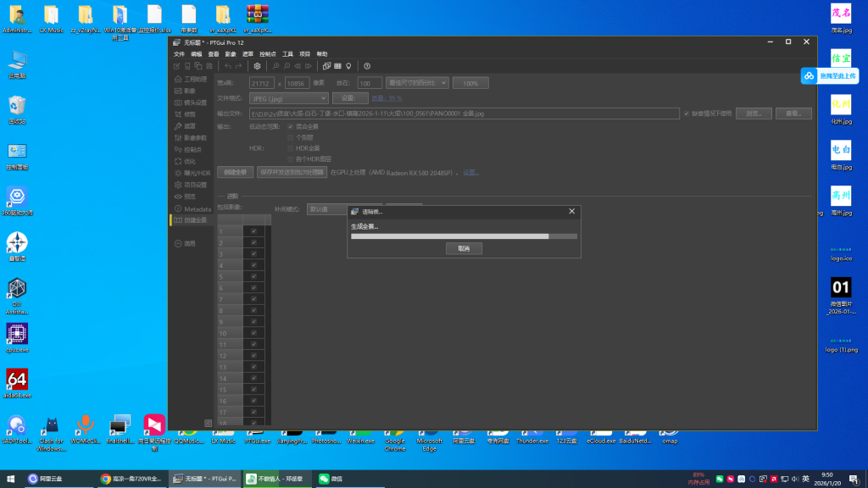Open the JPEG (.jpg) file format dropdown
Viewport: 868px width, 488px height.
(288, 98)
